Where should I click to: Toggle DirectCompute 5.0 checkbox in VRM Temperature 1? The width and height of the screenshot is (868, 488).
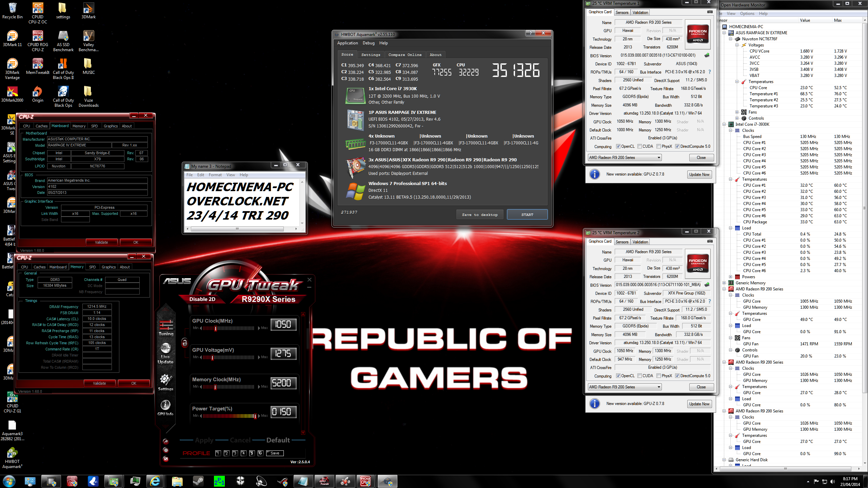[677, 146]
